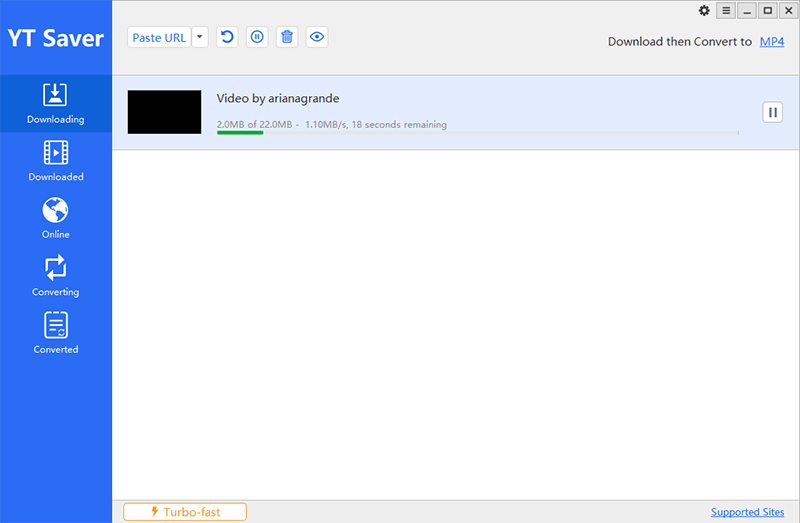Screen dimensions: 800x523
Task: Toggle the eye private mode icon
Action: 317,37
